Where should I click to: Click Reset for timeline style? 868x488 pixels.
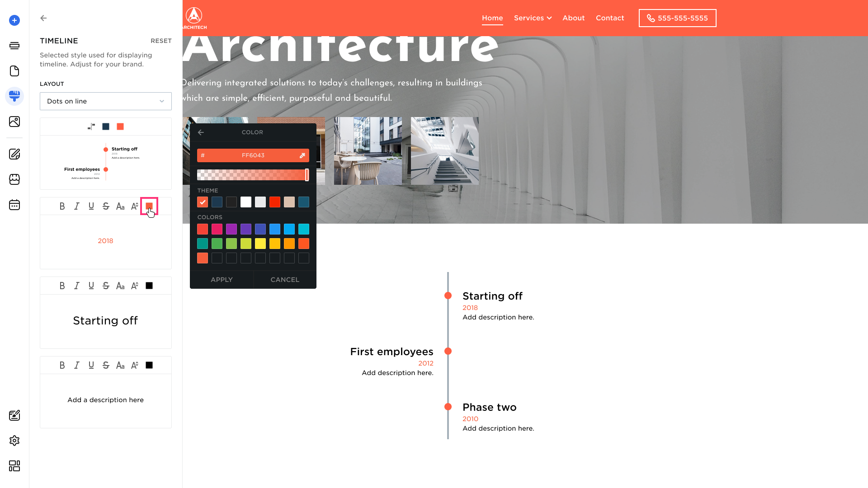161,41
